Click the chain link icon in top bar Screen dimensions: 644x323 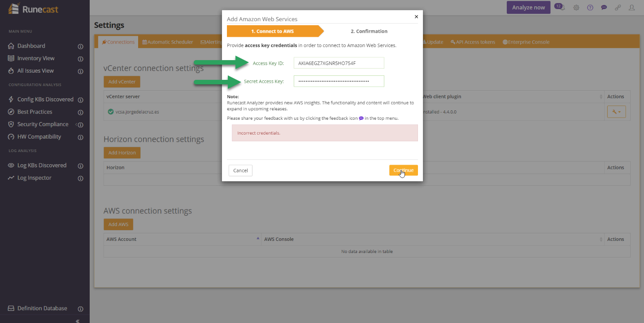[x=618, y=8]
